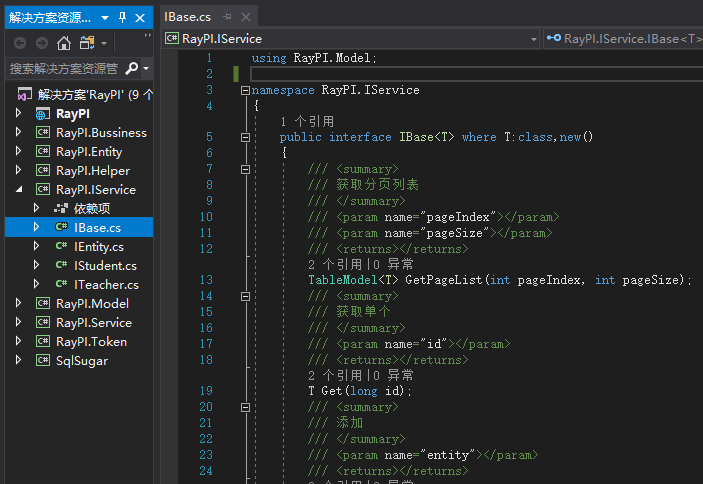Click the '0 异常' CodeLens above GetPageList
Viewport: 703px width, 484px height.
tap(393, 264)
